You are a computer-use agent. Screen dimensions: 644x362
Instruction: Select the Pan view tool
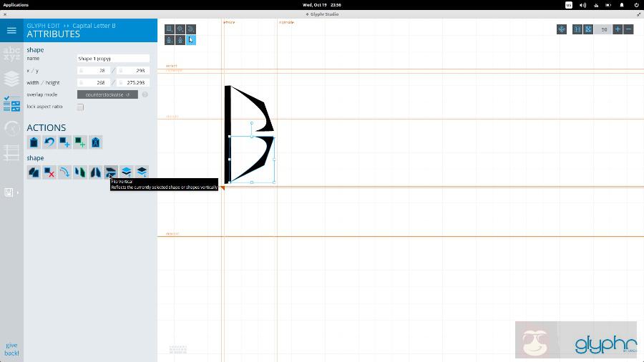(x=562, y=29)
